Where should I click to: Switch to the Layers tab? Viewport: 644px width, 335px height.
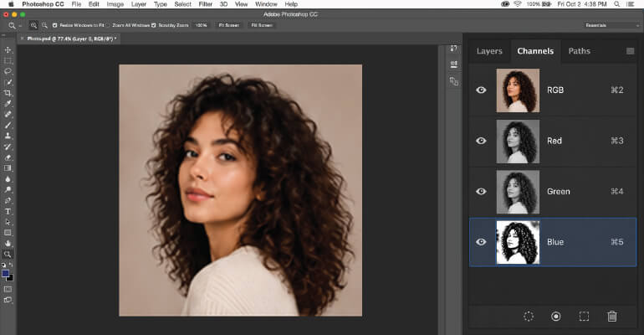[489, 51]
